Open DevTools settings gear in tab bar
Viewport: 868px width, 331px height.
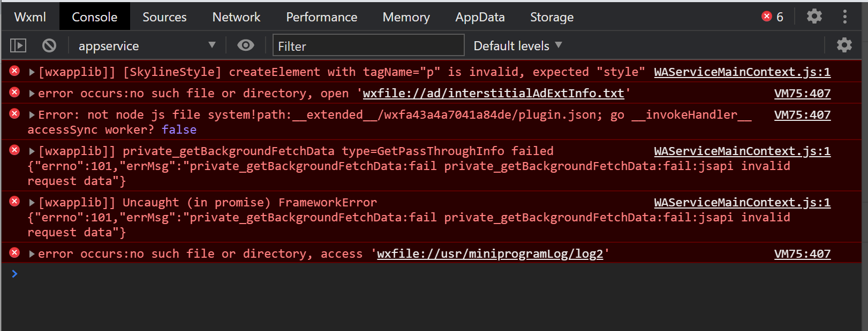coord(814,17)
